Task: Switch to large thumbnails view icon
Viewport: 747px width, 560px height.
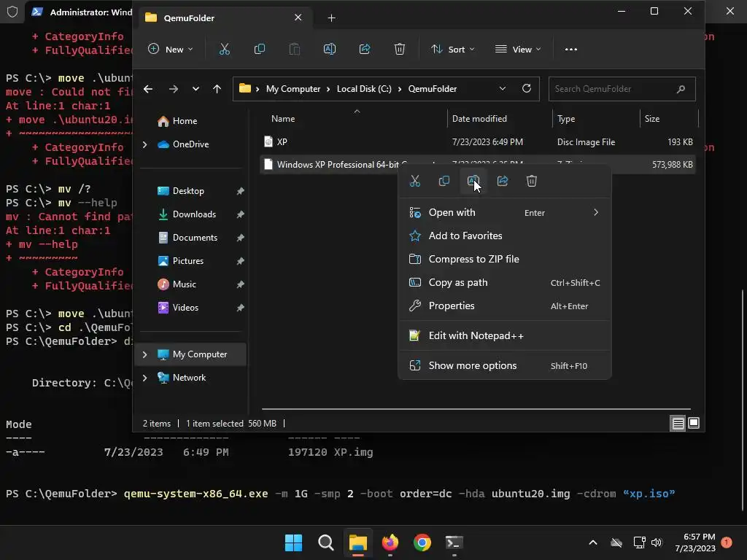Action: pyautogui.click(x=694, y=423)
